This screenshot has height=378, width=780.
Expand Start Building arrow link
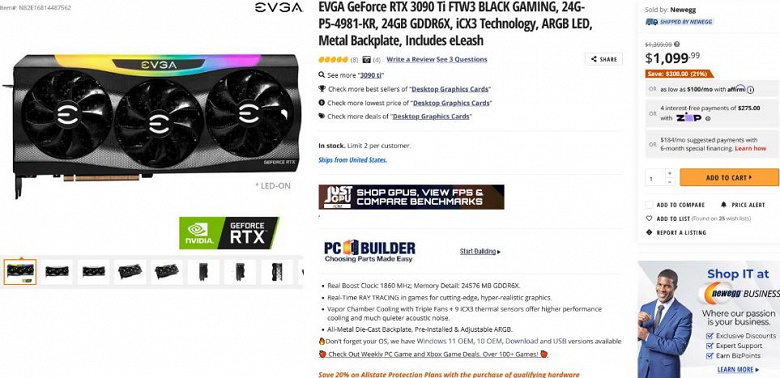[480, 252]
